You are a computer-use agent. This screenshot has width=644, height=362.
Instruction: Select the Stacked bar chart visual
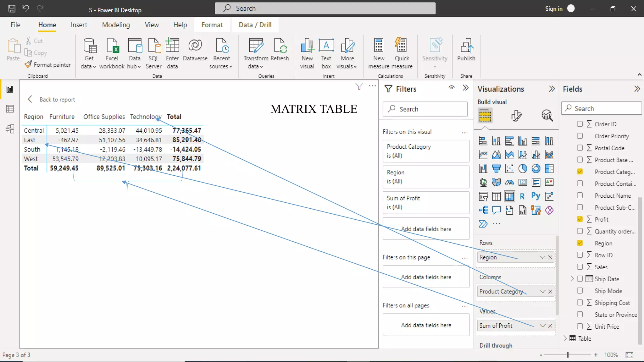(x=483, y=141)
